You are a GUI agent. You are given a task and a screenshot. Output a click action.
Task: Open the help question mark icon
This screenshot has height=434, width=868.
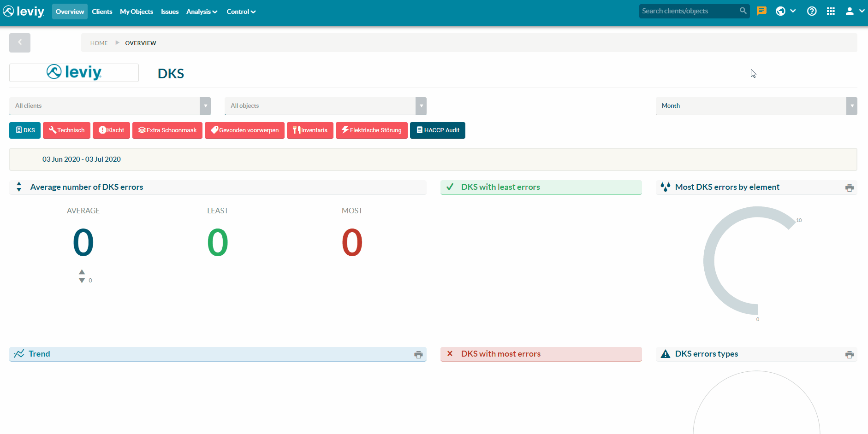(812, 11)
